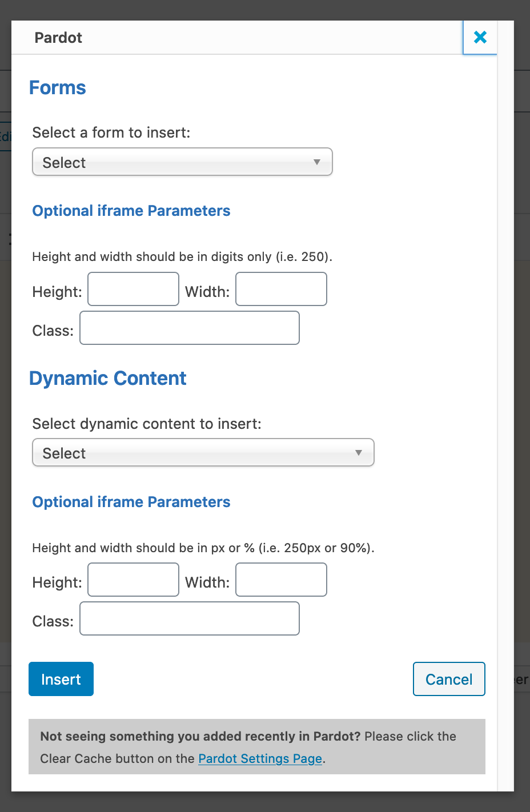Click Optional iframe Parameters under Forms

(131, 211)
